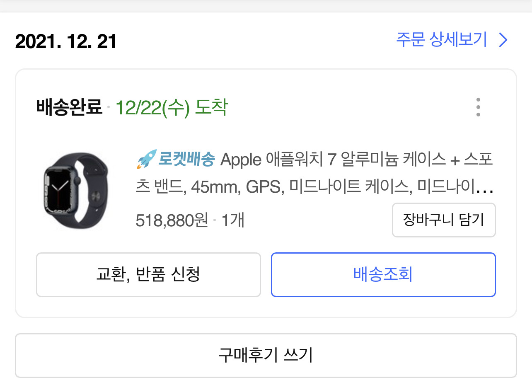Click the 12/22(수) 도착 arrival date

click(x=172, y=107)
